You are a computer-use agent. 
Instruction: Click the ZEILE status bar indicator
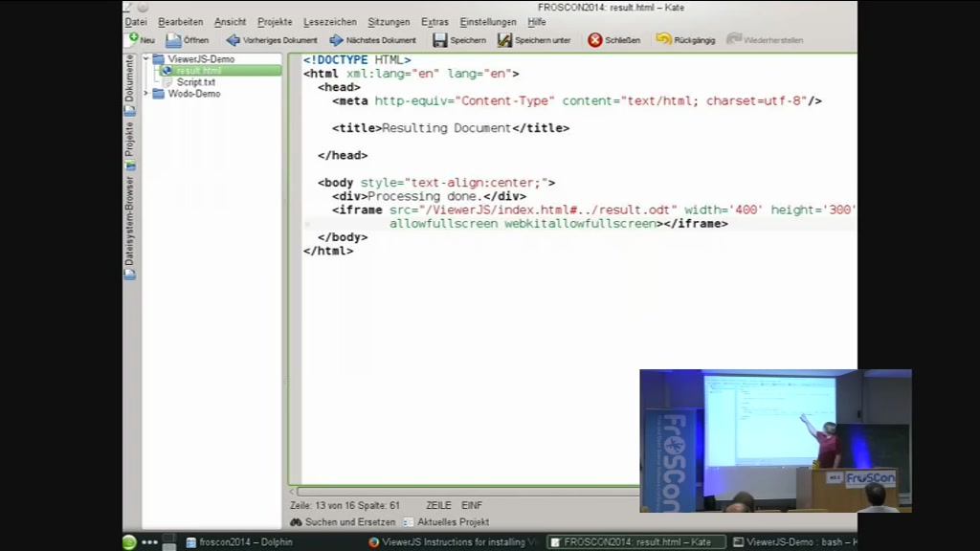(x=438, y=505)
